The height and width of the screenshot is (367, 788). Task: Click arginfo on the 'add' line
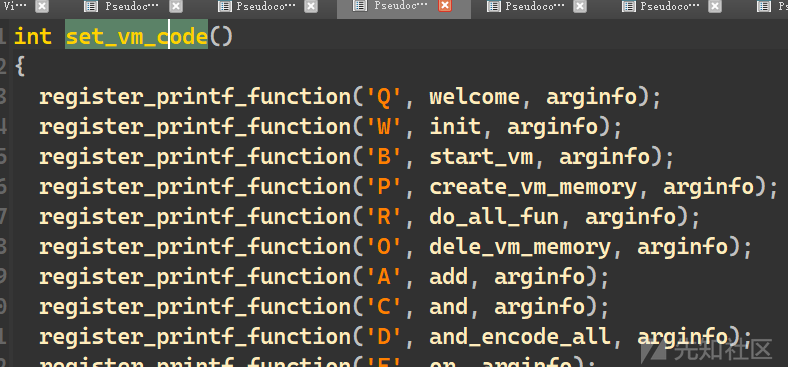click(540, 277)
